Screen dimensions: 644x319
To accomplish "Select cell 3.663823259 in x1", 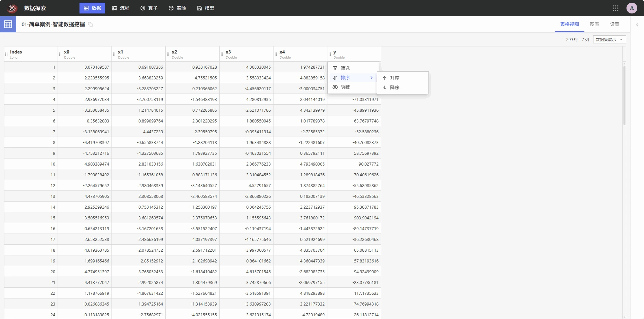I will coord(139,78).
